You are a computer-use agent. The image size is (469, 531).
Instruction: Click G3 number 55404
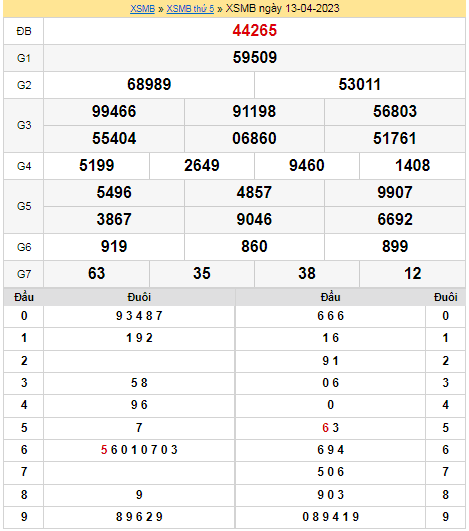click(114, 139)
